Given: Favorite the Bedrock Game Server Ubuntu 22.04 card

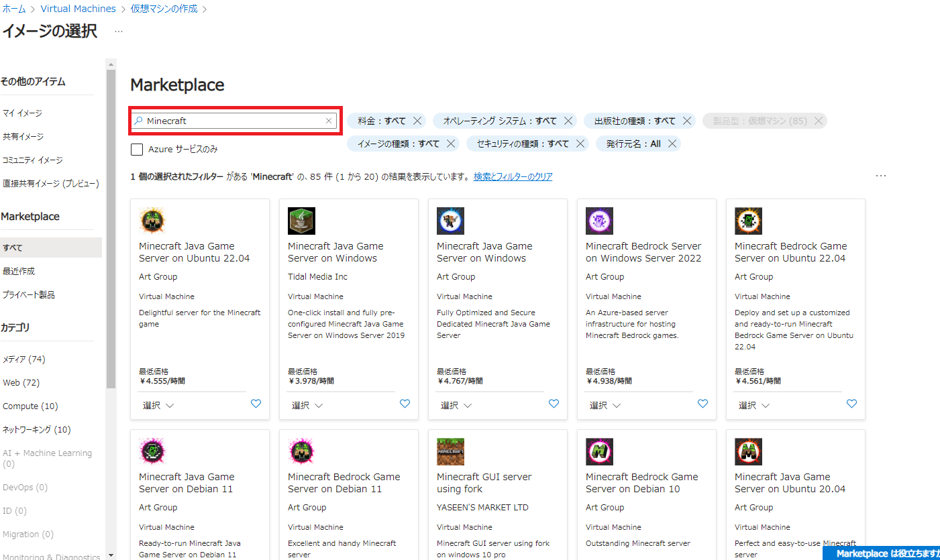Looking at the screenshot, I should point(851,404).
